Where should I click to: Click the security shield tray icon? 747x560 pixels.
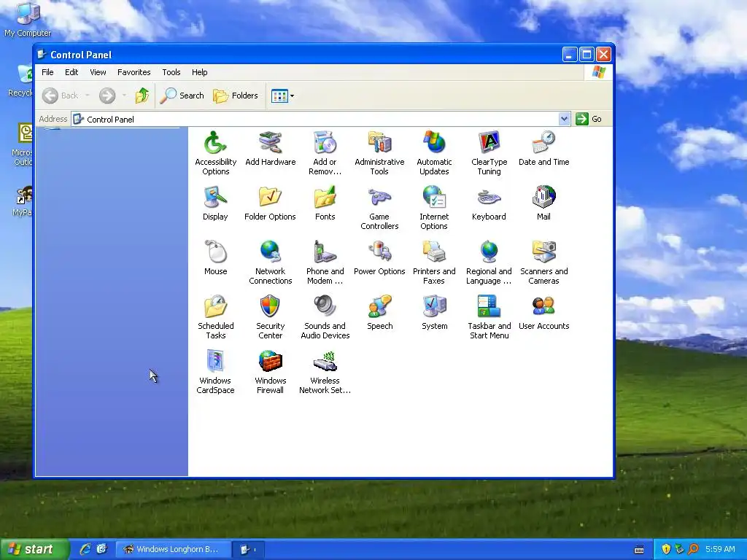point(666,549)
